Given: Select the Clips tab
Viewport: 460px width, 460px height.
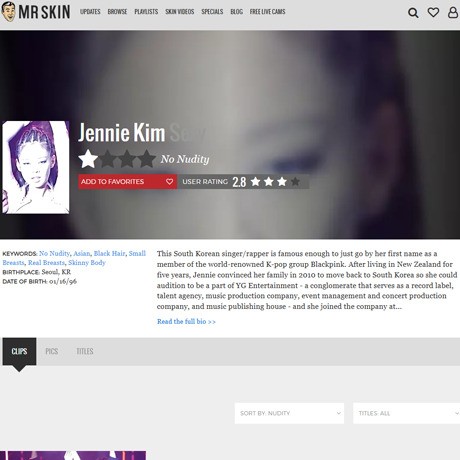Looking at the screenshot, I should (x=19, y=351).
